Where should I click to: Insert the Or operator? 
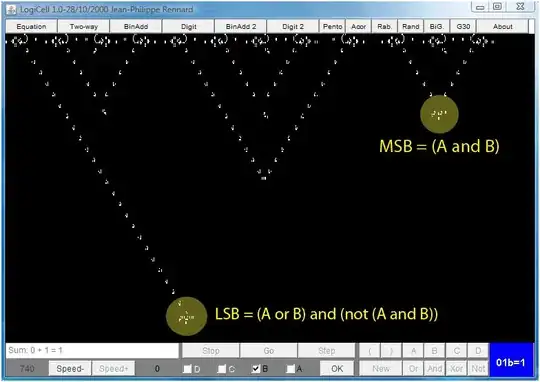pyautogui.click(x=413, y=369)
